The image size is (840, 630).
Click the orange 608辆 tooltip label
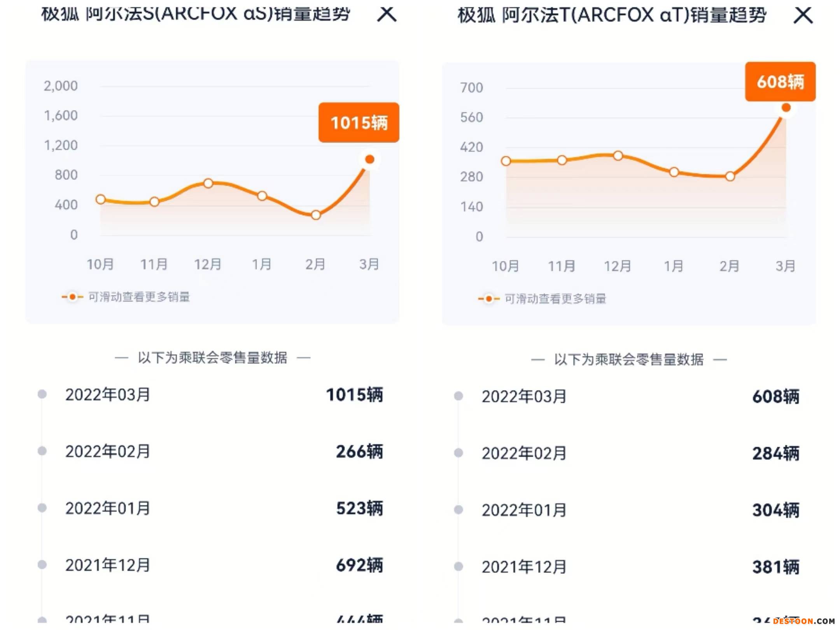click(x=780, y=82)
